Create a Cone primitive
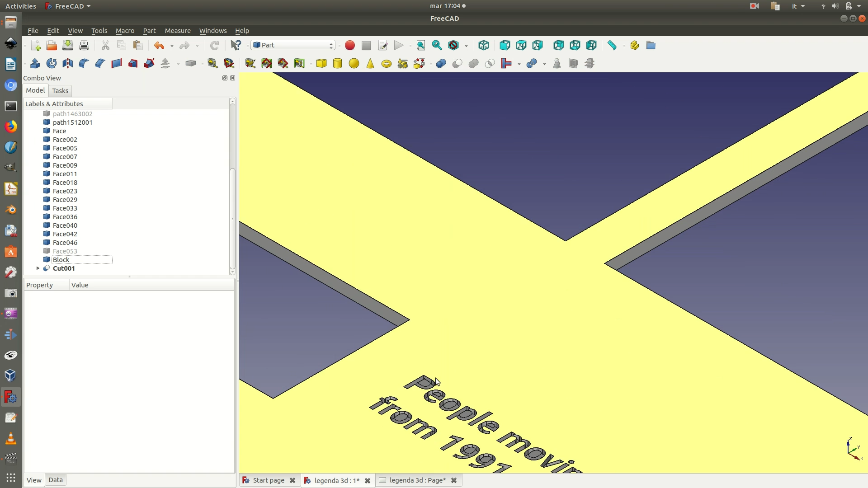This screenshot has width=868, height=488. coord(370,63)
